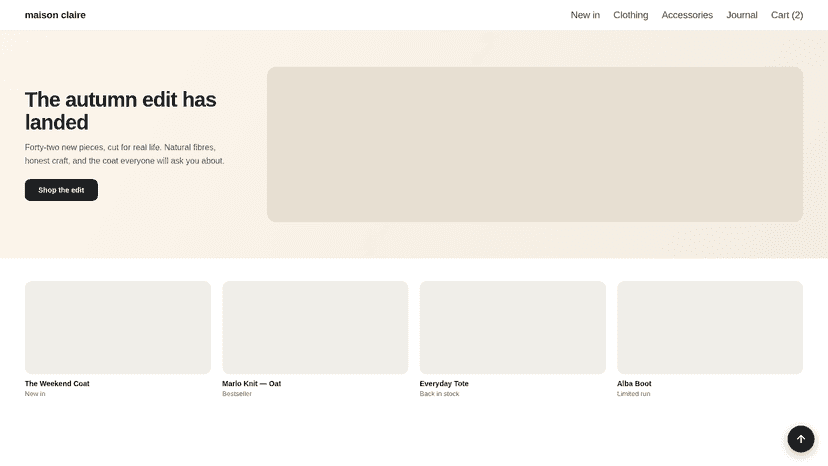
Task: Click the Alba Boot title
Action: click(634, 384)
